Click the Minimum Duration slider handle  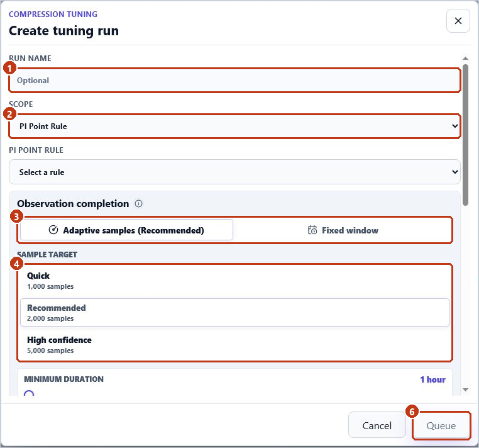click(29, 393)
